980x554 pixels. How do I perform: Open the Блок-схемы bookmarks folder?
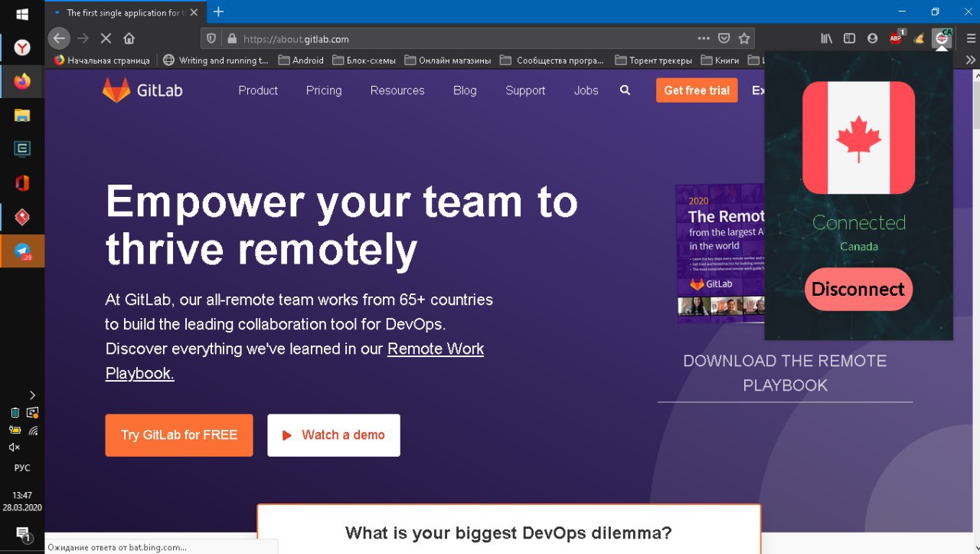click(x=364, y=60)
